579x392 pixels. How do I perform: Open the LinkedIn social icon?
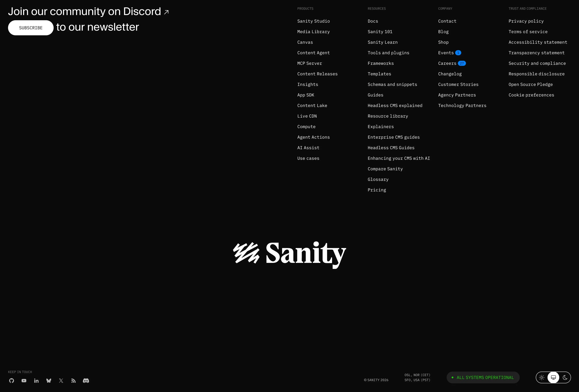coord(36,381)
